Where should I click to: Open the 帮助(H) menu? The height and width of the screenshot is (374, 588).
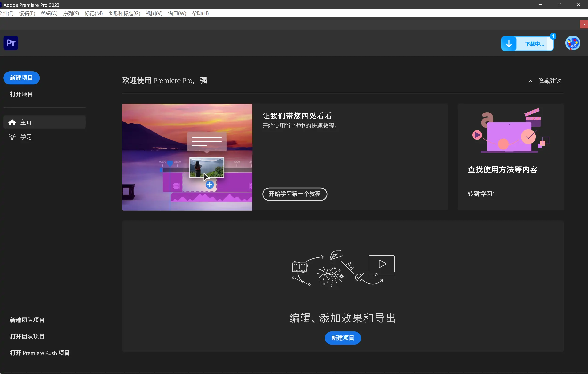(x=200, y=13)
